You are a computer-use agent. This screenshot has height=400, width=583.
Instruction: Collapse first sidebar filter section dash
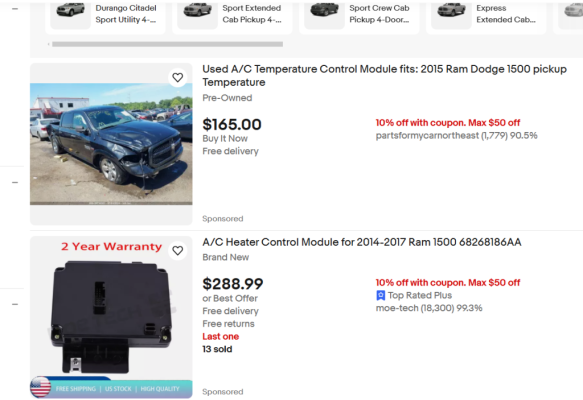coord(15,9)
